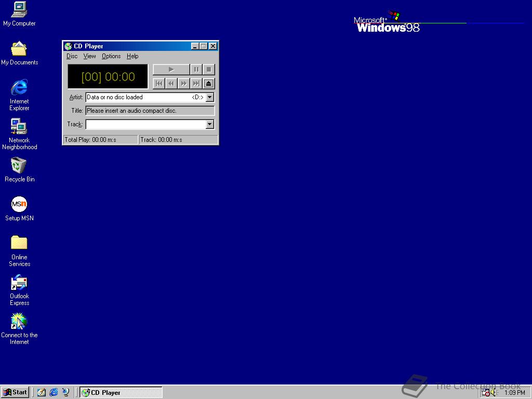The height and width of the screenshot is (399, 532).
Task: Select the Outlook Express desktop icon
Action: pos(19,290)
